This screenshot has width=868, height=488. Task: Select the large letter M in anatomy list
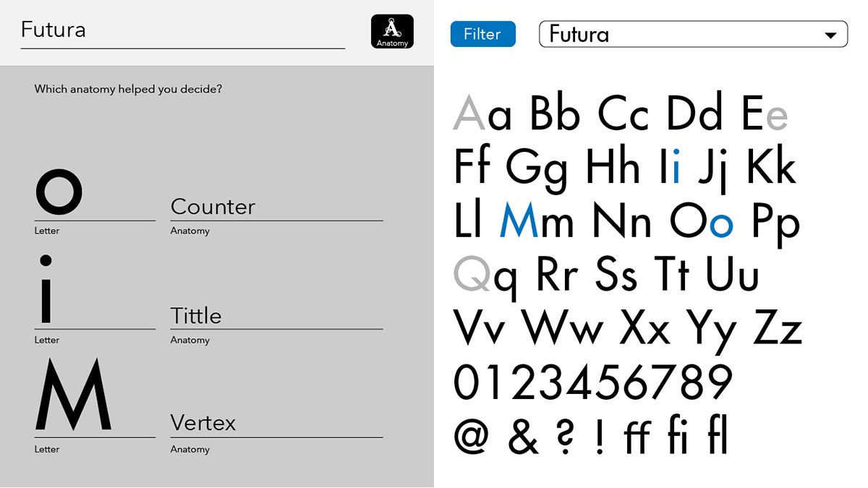click(73, 395)
